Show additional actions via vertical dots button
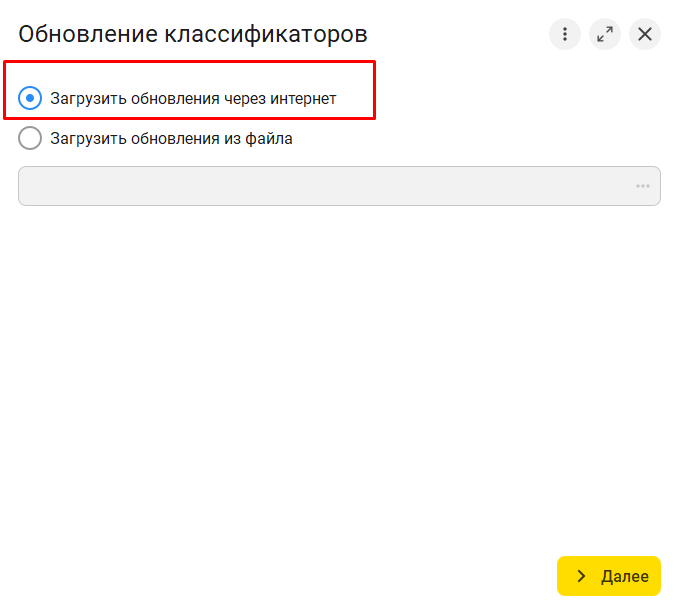 pyautogui.click(x=564, y=34)
